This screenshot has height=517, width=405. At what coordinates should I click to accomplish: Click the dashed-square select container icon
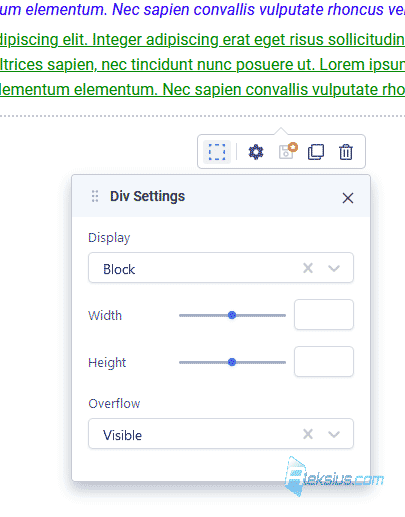217,152
